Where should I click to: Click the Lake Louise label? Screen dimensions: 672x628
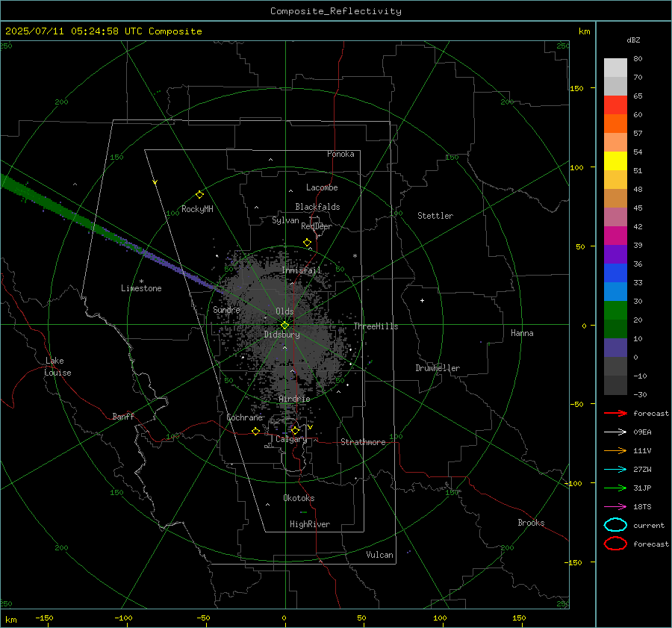[x=57, y=367]
